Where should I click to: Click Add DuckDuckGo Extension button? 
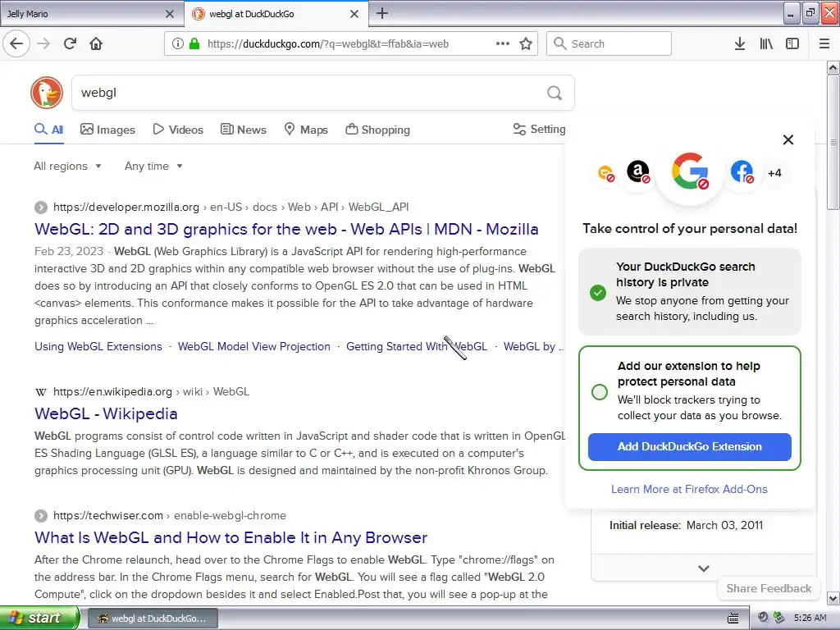pyautogui.click(x=689, y=447)
